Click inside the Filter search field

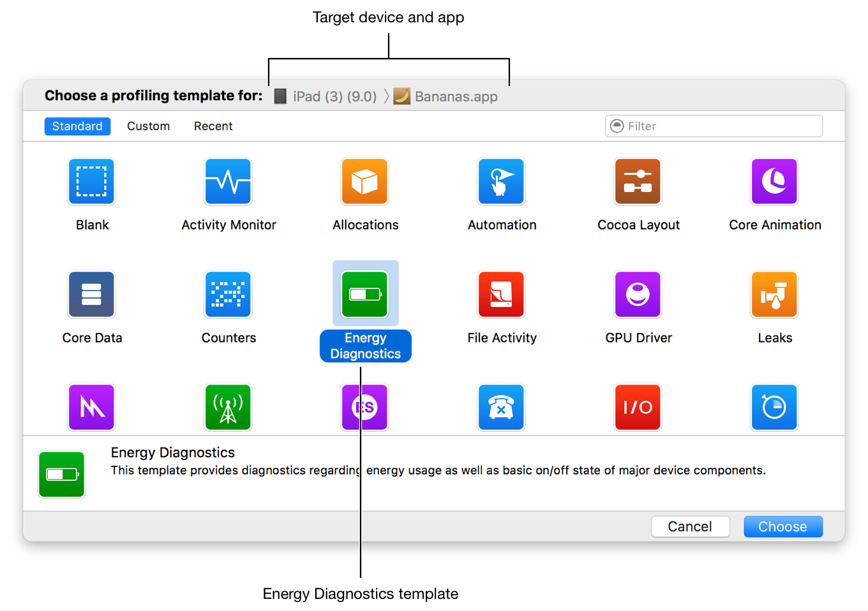coord(713,126)
